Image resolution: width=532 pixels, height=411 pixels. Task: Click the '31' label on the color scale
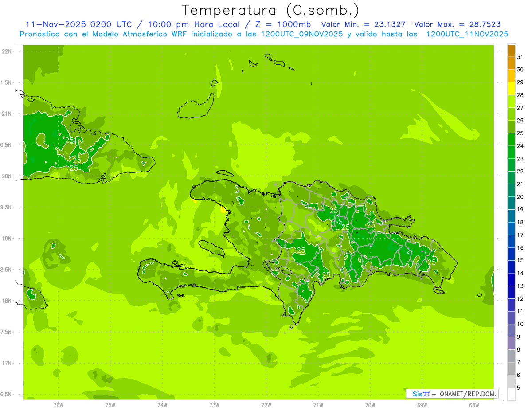[520, 57]
